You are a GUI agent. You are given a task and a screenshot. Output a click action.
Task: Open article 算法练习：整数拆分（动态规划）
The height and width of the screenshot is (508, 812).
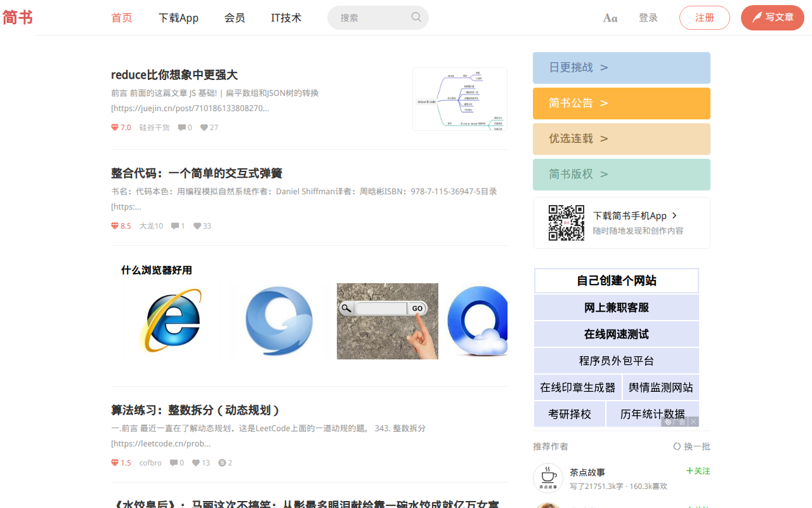(196, 410)
